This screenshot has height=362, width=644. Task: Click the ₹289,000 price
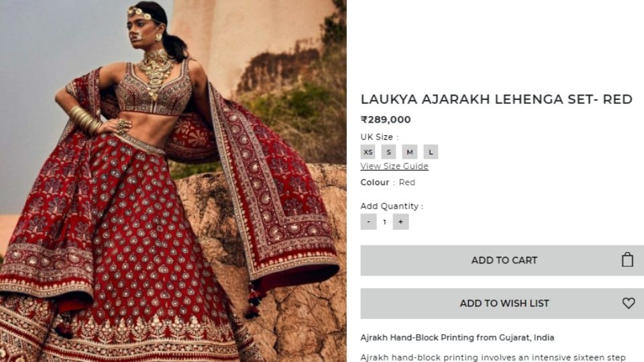coord(386,119)
